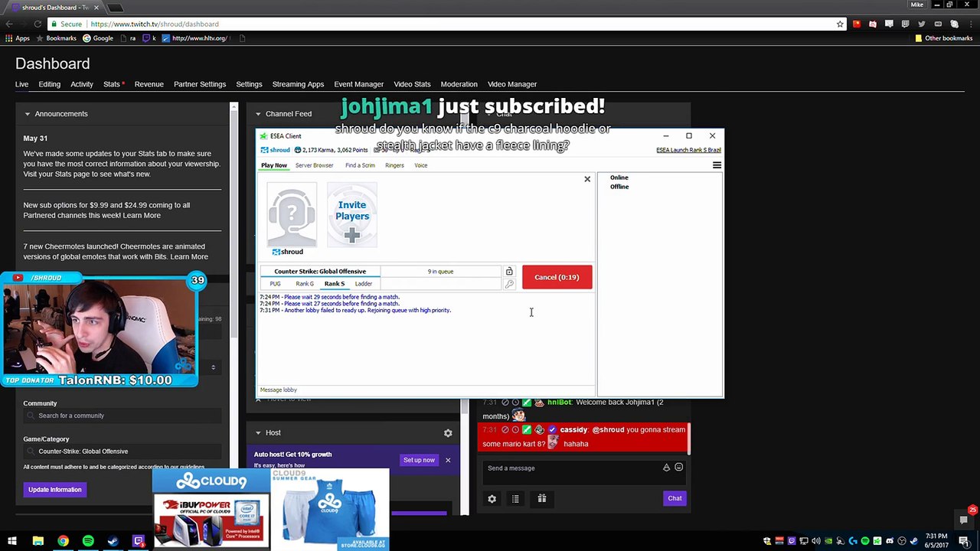The image size is (980, 551).
Task: Click the Online friends group header
Action: pyautogui.click(x=619, y=178)
